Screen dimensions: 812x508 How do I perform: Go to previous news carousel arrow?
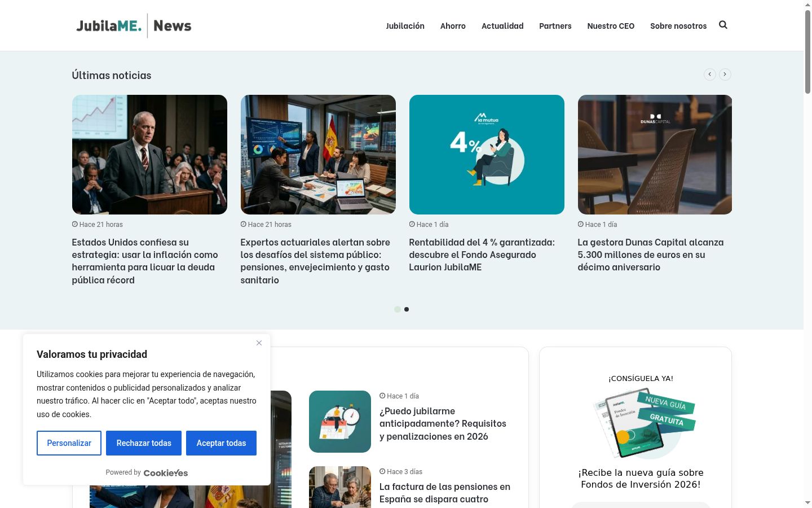pyautogui.click(x=710, y=75)
